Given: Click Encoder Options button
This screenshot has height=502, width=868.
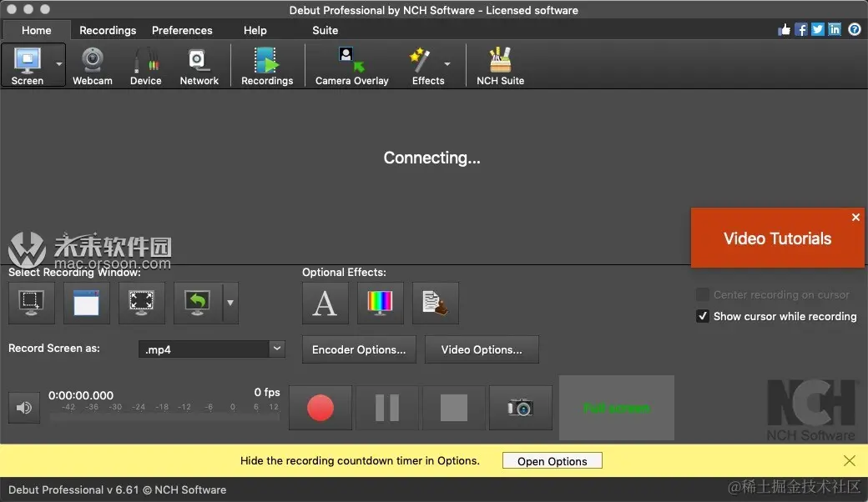Looking at the screenshot, I should tap(359, 349).
